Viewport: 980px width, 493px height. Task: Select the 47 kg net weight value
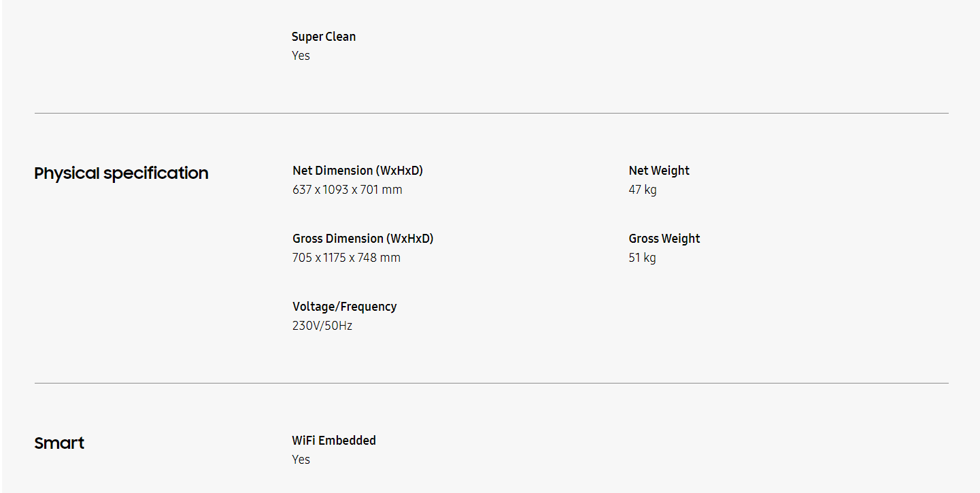643,190
